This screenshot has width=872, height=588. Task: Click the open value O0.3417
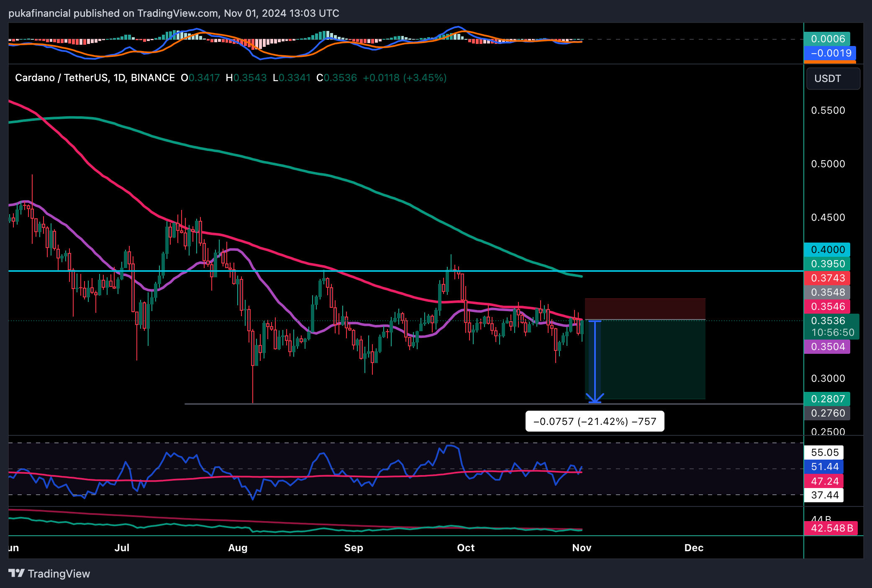click(200, 78)
